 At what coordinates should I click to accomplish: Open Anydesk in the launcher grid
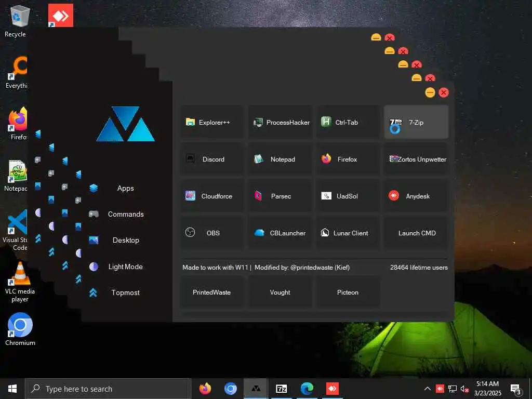[416, 196]
